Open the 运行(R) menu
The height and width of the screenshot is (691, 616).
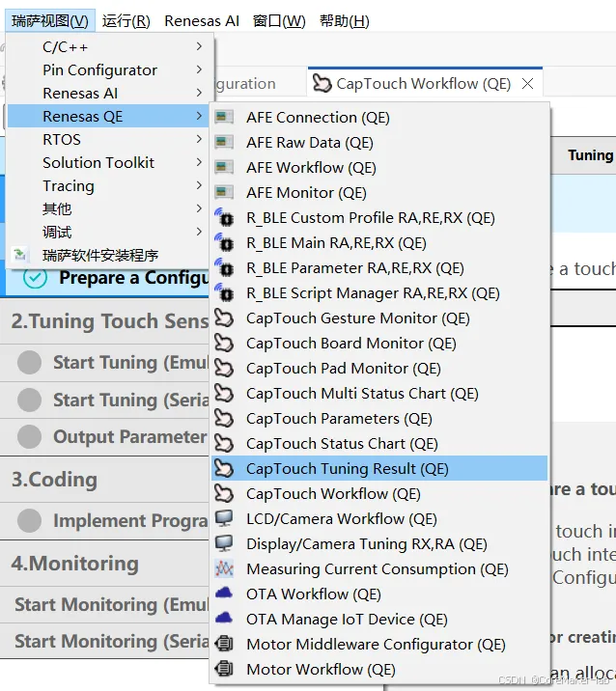coord(126,20)
